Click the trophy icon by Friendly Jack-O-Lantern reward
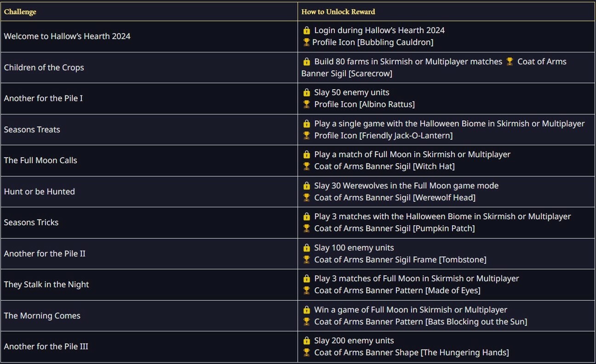This screenshot has width=596, height=364. click(307, 136)
